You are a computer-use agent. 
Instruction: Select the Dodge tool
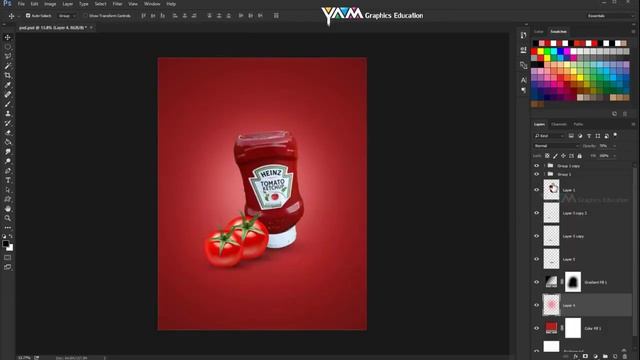pos(8,161)
